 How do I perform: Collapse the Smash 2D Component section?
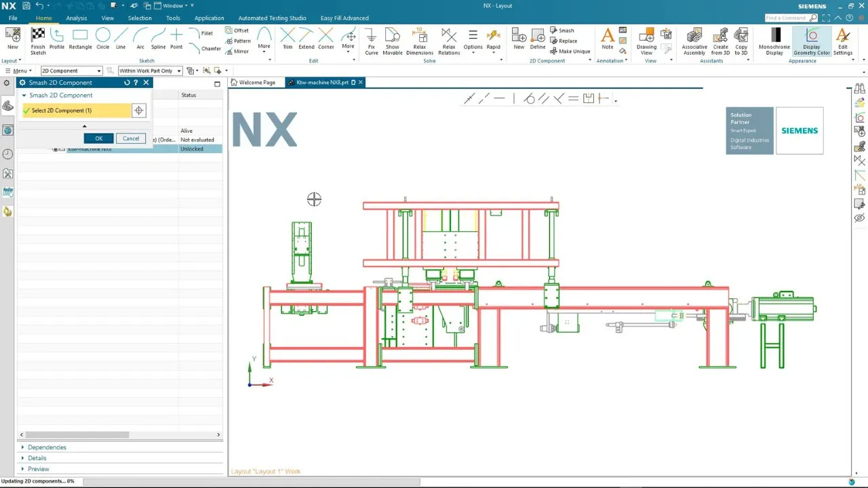(x=24, y=96)
